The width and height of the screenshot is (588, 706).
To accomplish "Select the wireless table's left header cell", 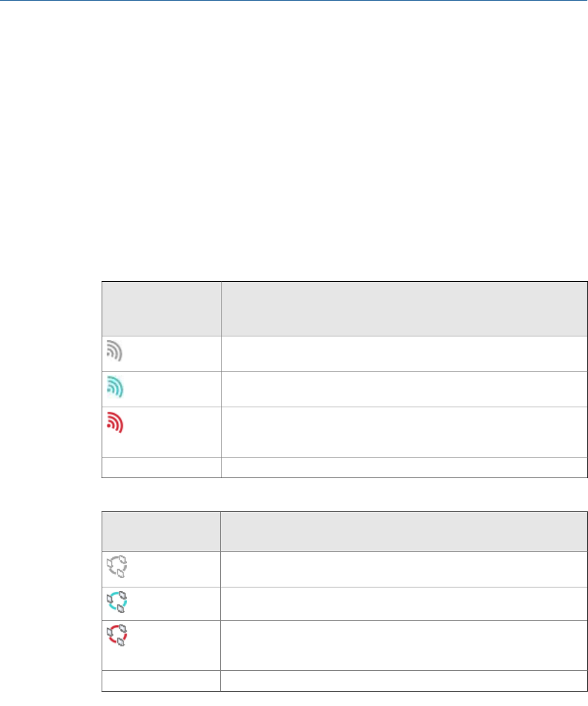I will tap(161, 309).
